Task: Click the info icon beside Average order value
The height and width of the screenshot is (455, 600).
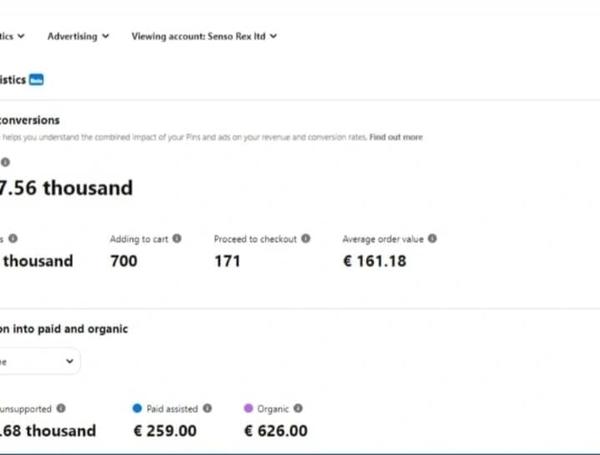Action: pyautogui.click(x=432, y=239)
